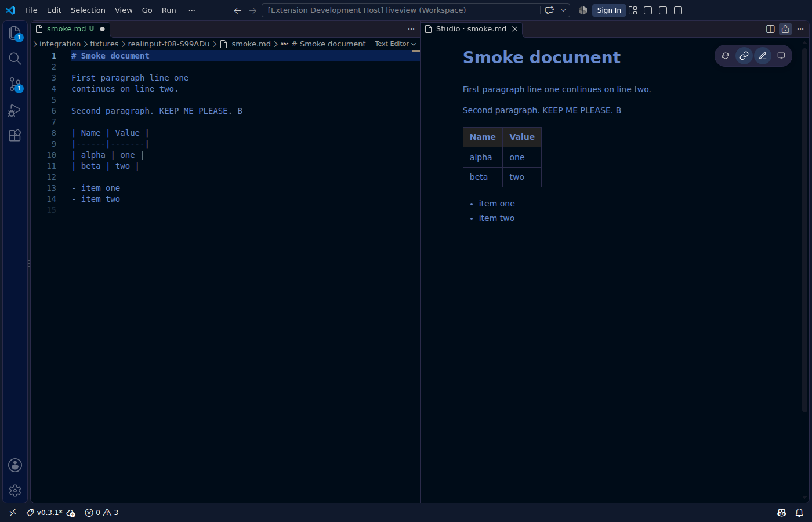The image size is (812, 522).
Task: Open more actions for the smoke.md editor group
Action: pyautogui.click(x=411, y=29)
